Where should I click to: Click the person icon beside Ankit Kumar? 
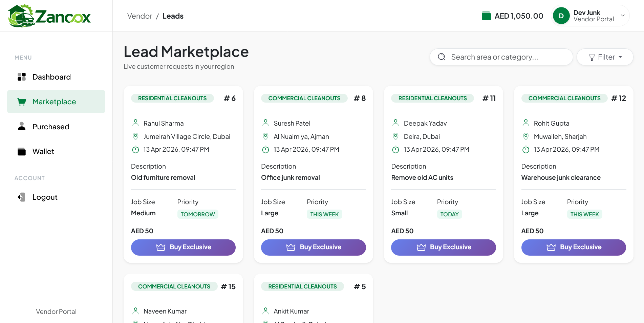[266, 311]
